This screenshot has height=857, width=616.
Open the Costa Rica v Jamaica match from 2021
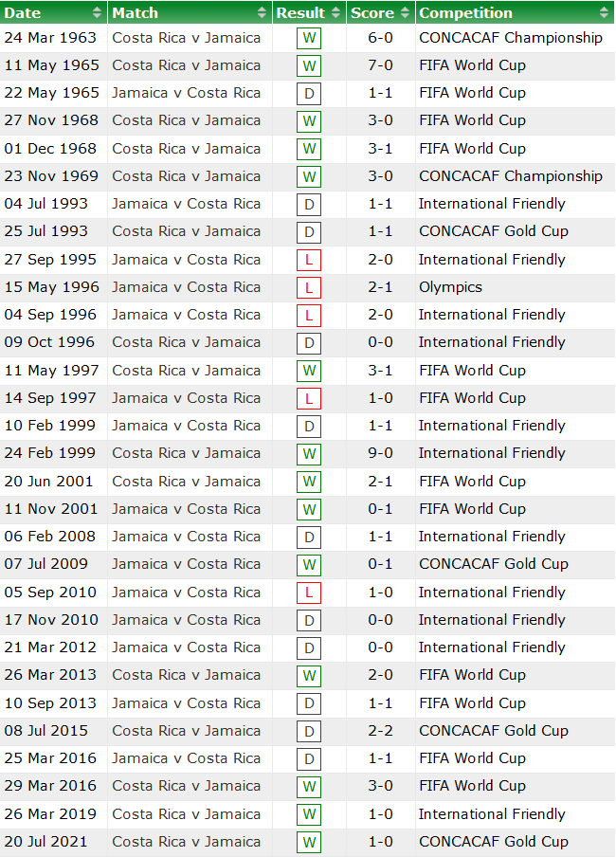(186, 842)
